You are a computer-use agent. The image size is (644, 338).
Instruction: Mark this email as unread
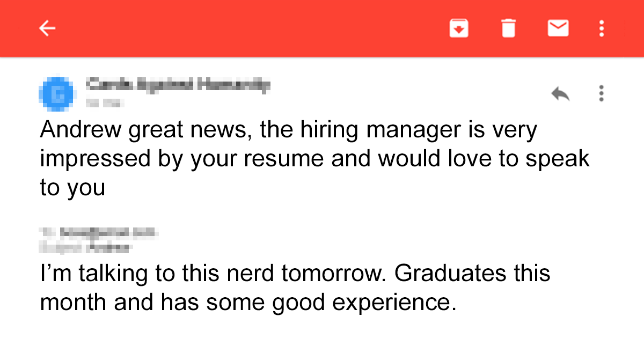pos(558,28)
